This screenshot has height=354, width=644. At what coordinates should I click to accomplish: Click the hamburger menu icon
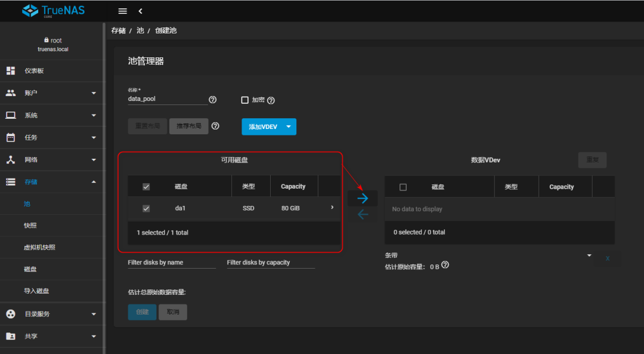[x=122, y=11]
